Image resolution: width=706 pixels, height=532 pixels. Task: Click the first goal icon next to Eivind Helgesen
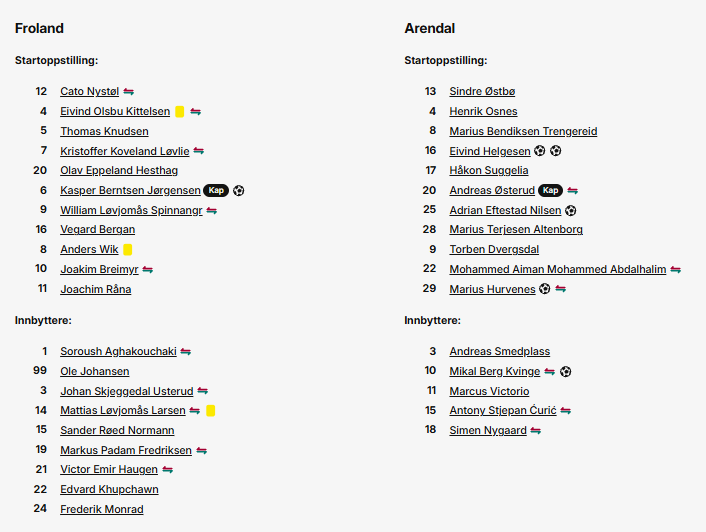pyautogui.click(x=540, y=151)
